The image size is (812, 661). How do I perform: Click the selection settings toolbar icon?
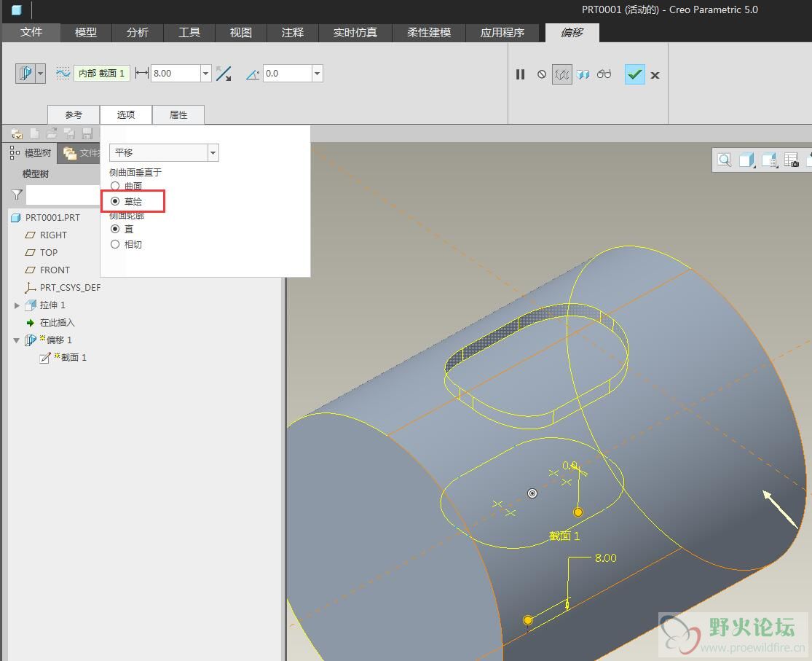[x=17, y=134]
